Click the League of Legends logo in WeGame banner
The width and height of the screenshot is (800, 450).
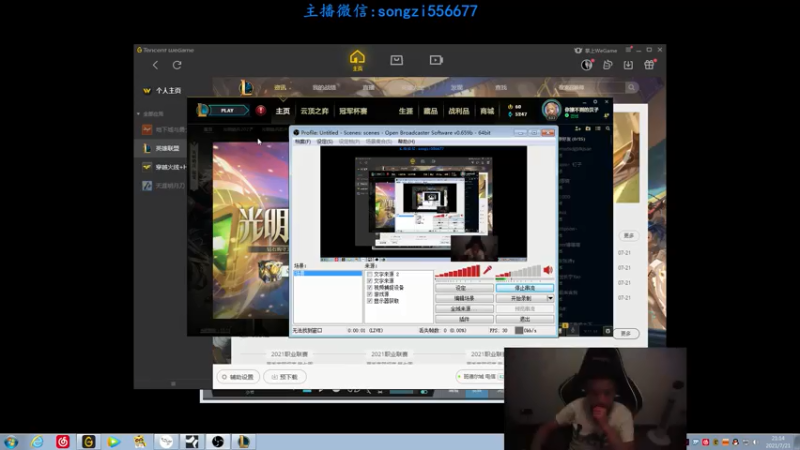(246, 87)
